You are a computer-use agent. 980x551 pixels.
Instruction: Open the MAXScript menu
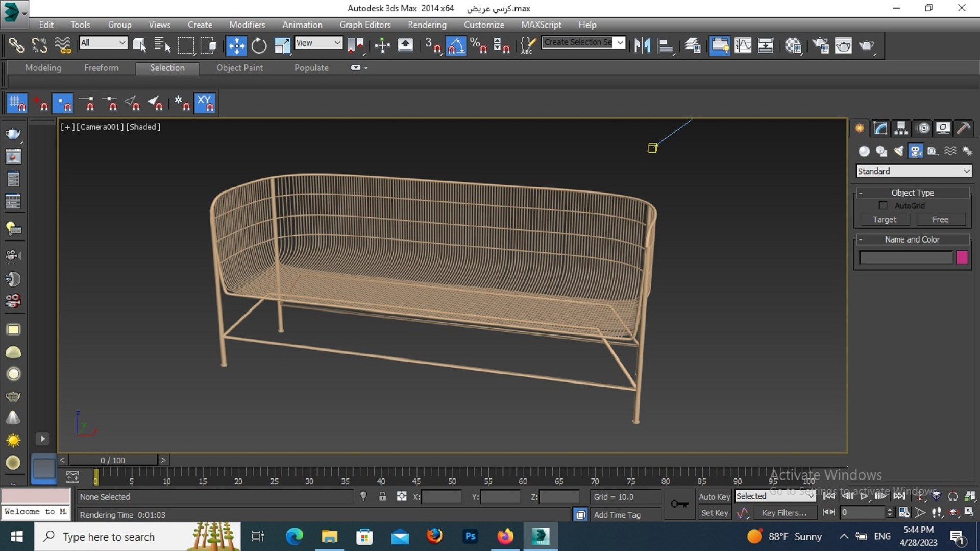[541, 25]
